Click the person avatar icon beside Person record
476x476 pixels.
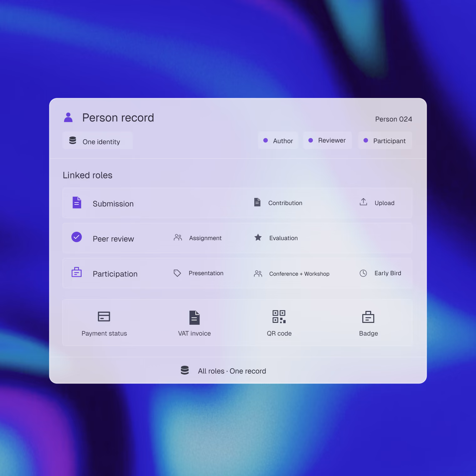click(x=68, y=117)
